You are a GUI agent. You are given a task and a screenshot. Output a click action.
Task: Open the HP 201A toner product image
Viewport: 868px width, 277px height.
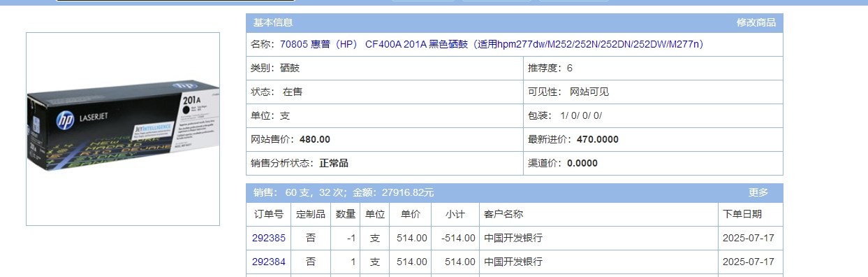click(x=123, y=129)
